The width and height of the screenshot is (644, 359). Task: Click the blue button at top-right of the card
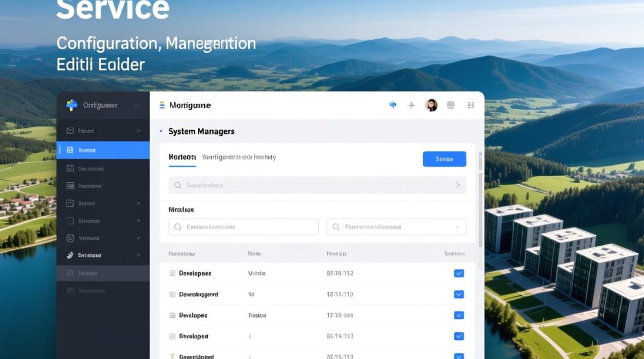pos(444,159)
